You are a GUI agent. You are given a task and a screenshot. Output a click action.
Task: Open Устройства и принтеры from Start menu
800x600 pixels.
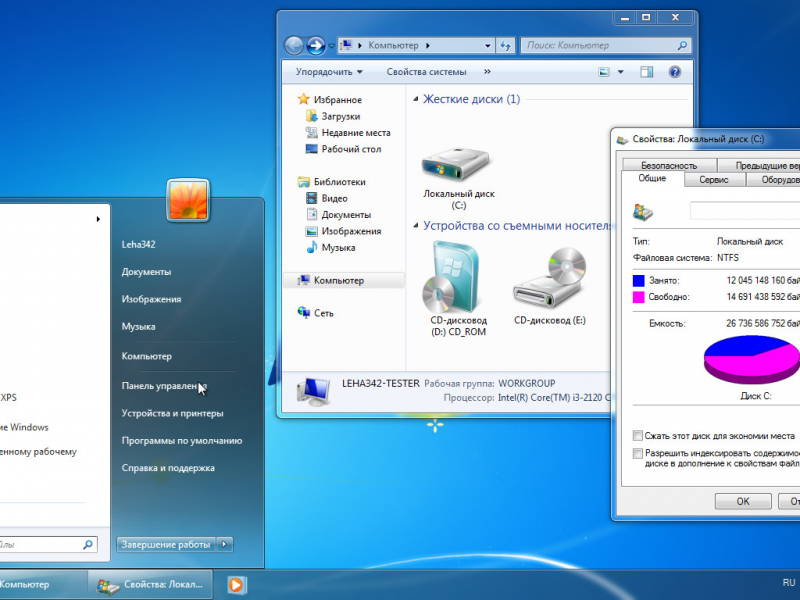coord(172,413)
